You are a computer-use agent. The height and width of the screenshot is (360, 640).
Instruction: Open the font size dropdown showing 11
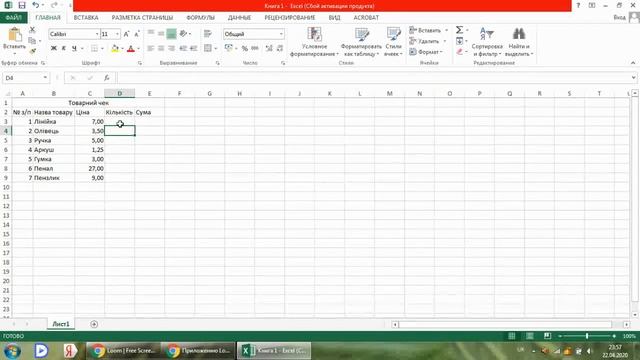(118, 34)
